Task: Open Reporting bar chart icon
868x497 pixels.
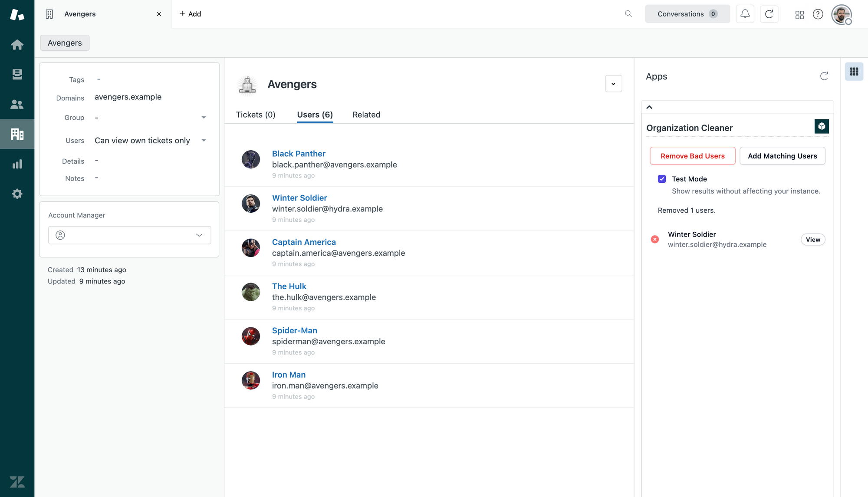Action: 17,164
